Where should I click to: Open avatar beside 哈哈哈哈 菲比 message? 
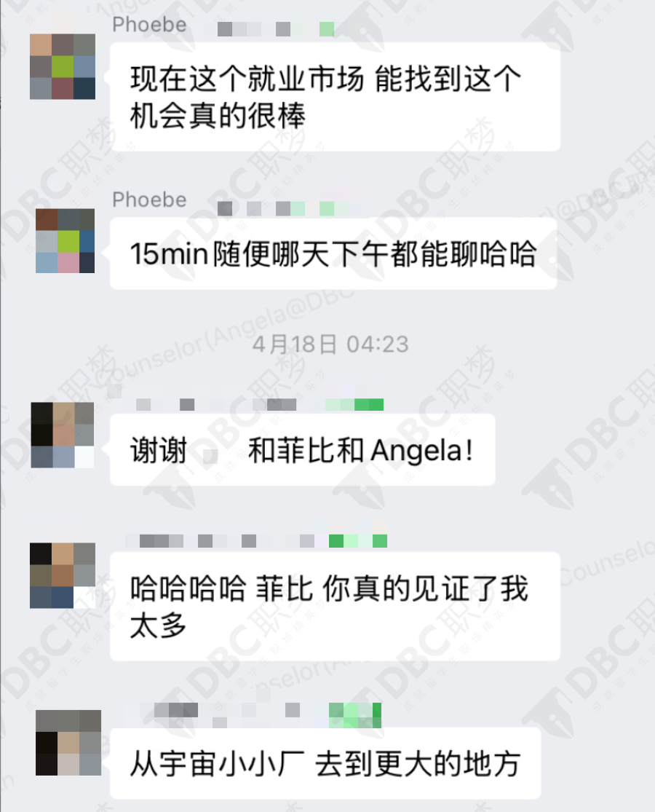click(63, 575)
